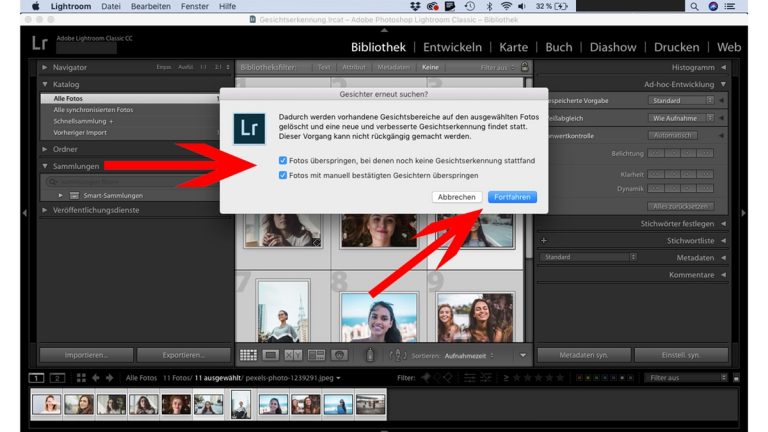Viewport: 768px width, 432px height.
Task: Switch to grid view in toolbar
Action: [248, 355]
